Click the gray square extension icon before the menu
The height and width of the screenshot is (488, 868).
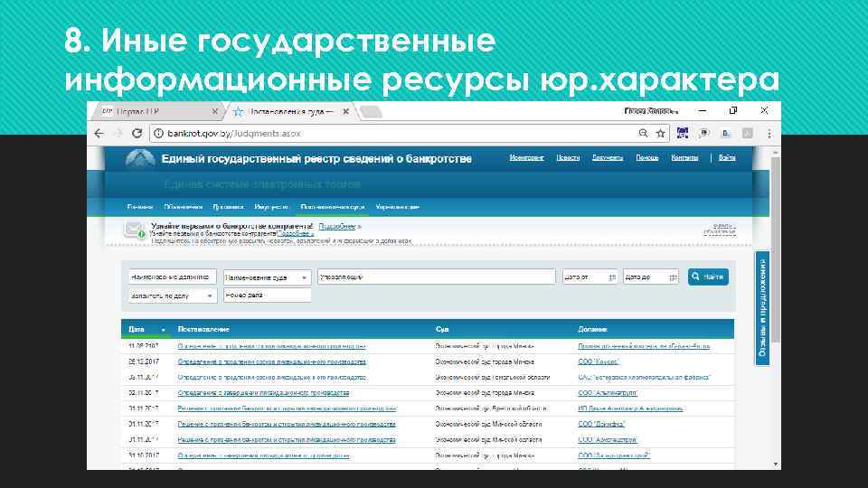748,134
